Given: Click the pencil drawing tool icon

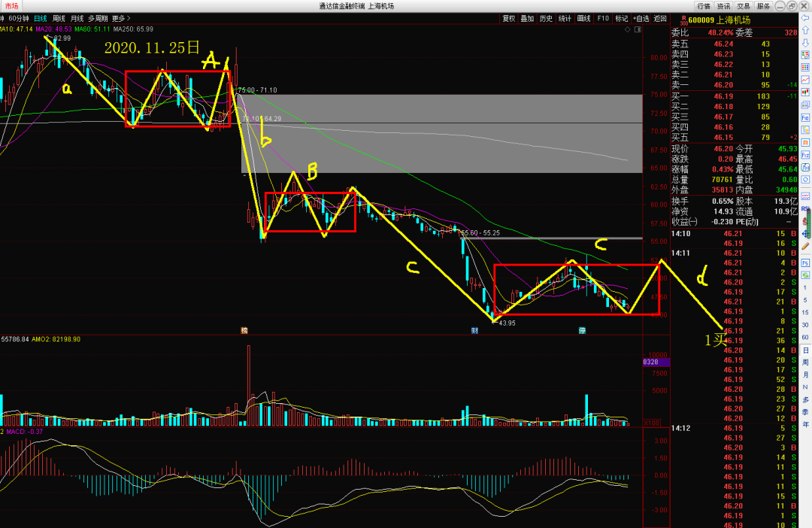Looking at the screenshot, I should (805, 247).
